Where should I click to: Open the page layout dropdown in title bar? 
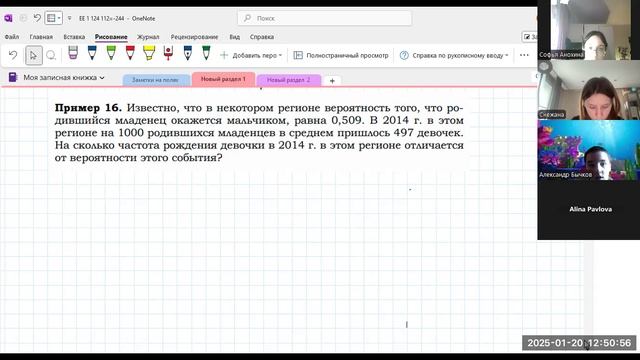53,18
